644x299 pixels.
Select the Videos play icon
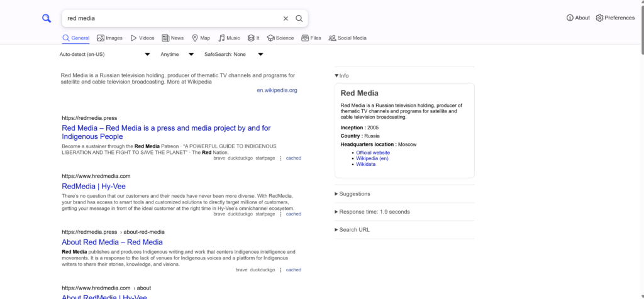pos(134,38)
